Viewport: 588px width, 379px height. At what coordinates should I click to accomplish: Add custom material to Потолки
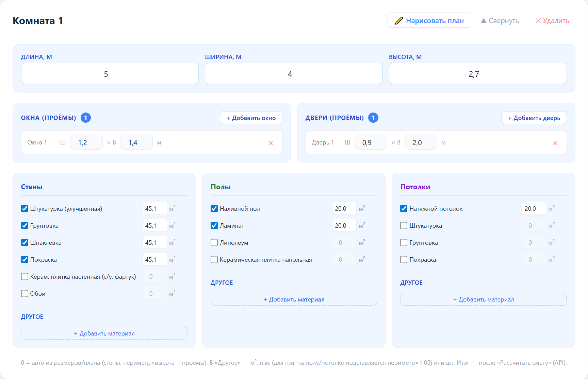click(x=483, y=299)
